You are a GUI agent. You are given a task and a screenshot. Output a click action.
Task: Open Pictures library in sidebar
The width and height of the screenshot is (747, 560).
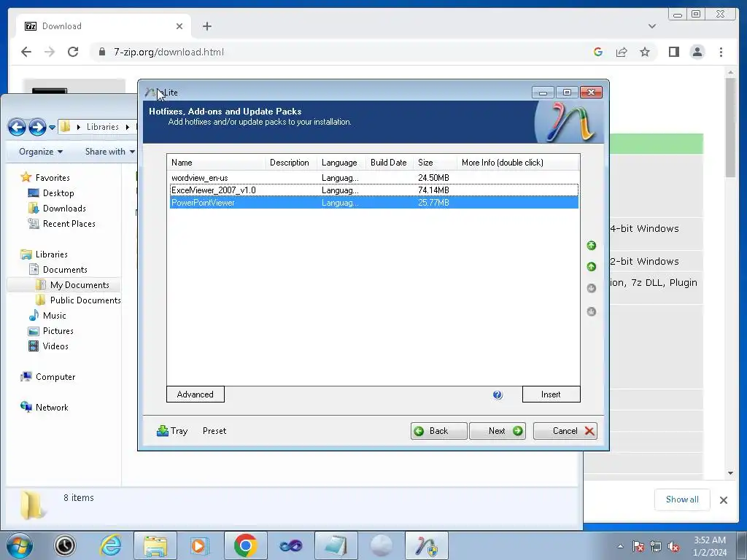[x=58, y=331]
